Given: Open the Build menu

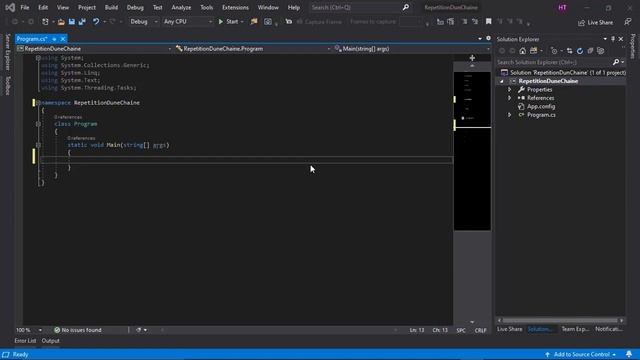Looking at the screenshot, I should pyautogui.click(x=111, y=7).
